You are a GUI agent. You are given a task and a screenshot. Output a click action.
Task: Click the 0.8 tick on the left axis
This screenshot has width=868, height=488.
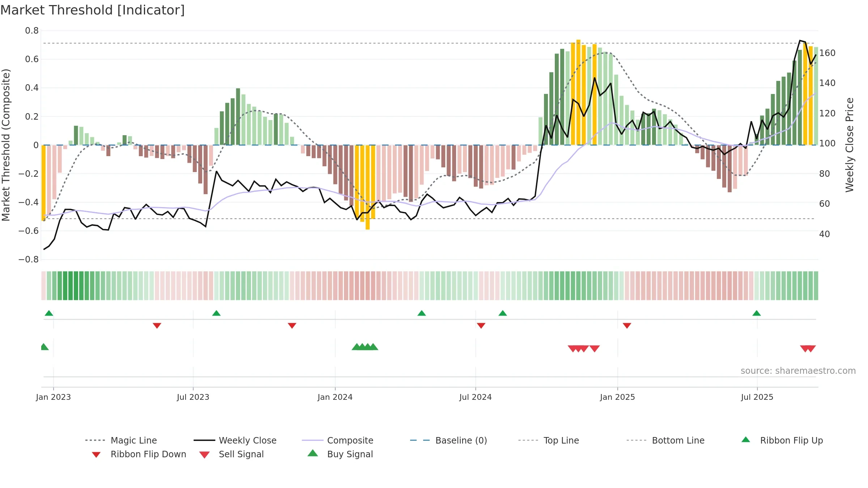pos(32,31)
